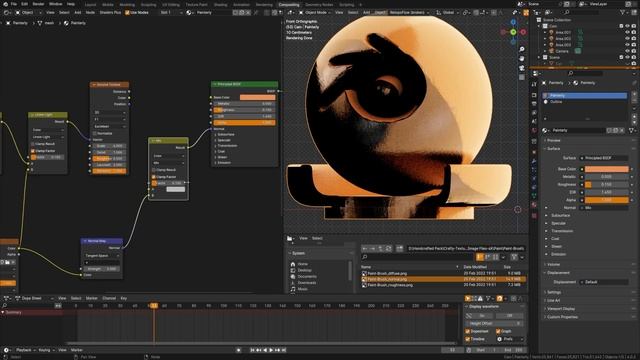640x360 pixels.
Task: Click outliner filter funnel icon
Action: (x=623, y=13)
